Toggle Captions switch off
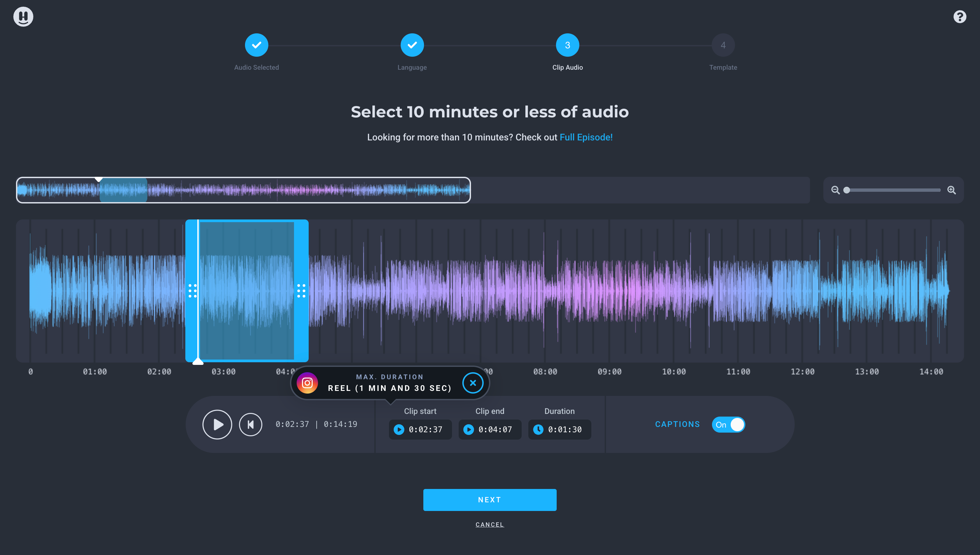 [x=728, y=425]
